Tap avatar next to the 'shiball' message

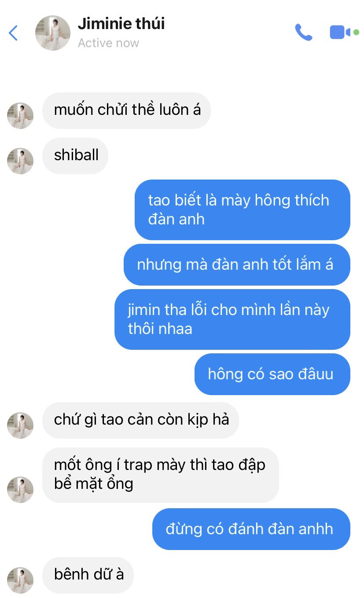point(20,161)
